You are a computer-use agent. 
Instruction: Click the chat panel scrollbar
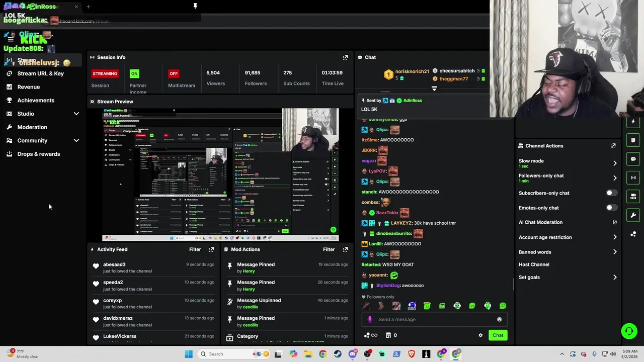(513, 284)
